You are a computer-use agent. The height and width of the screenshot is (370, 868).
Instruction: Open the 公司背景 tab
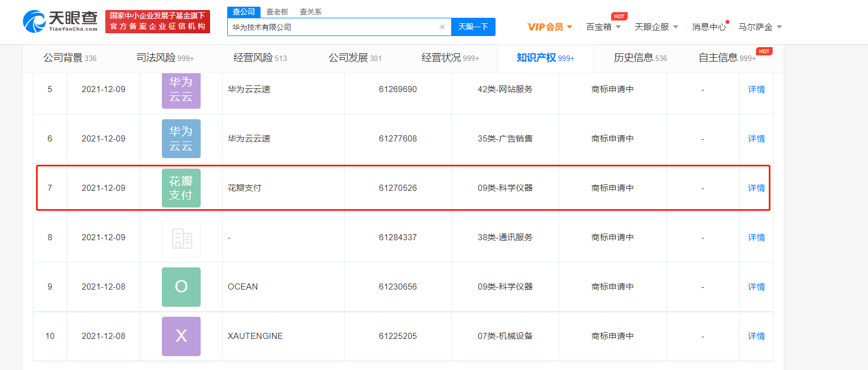coord(70,58)
